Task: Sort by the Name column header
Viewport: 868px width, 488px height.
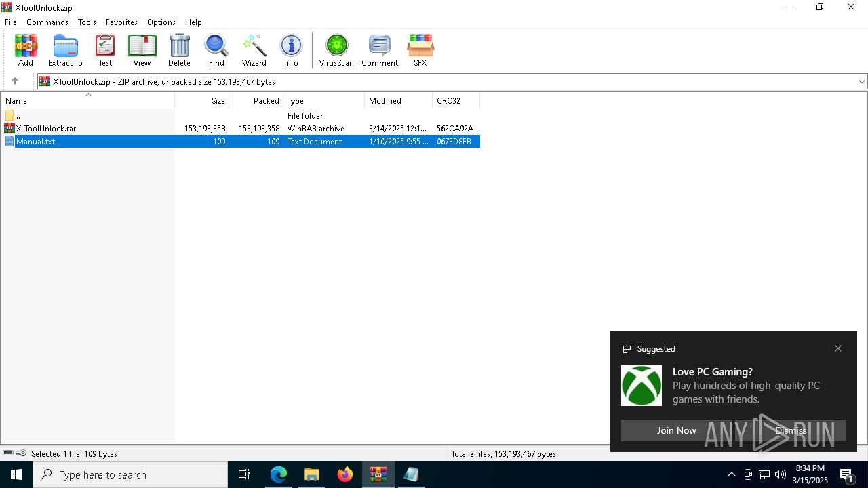Action: (x=87, y=100)
